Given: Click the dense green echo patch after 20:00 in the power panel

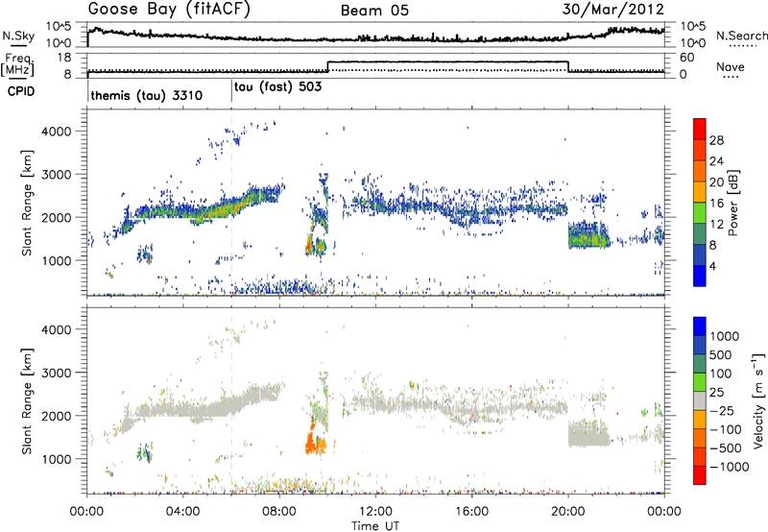Looking at the screenshot, I should [588, 235].
